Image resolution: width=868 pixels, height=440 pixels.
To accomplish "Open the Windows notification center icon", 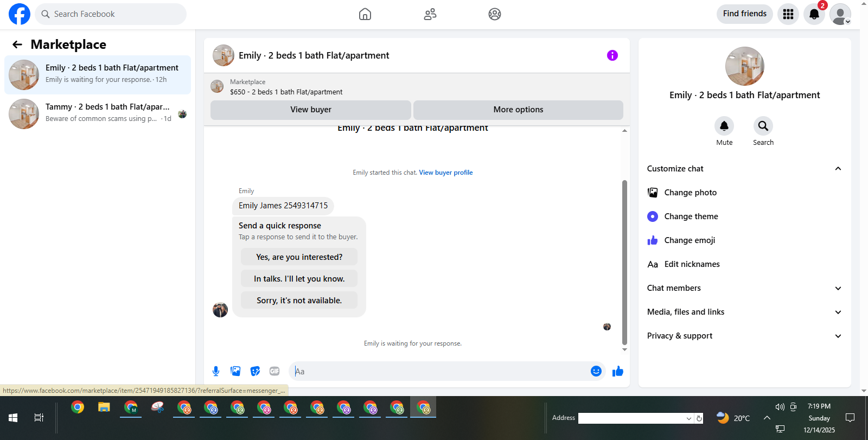I will click(x=850, y=418).
